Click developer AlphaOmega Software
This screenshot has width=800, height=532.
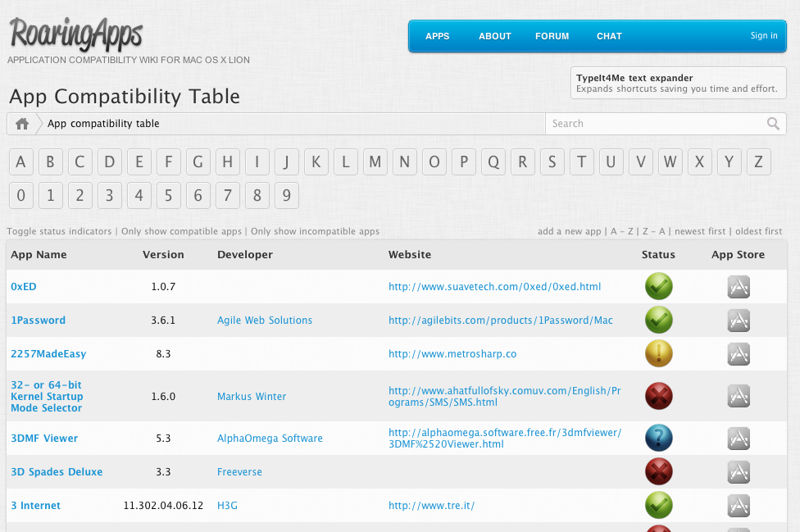[x=270, y=439]
